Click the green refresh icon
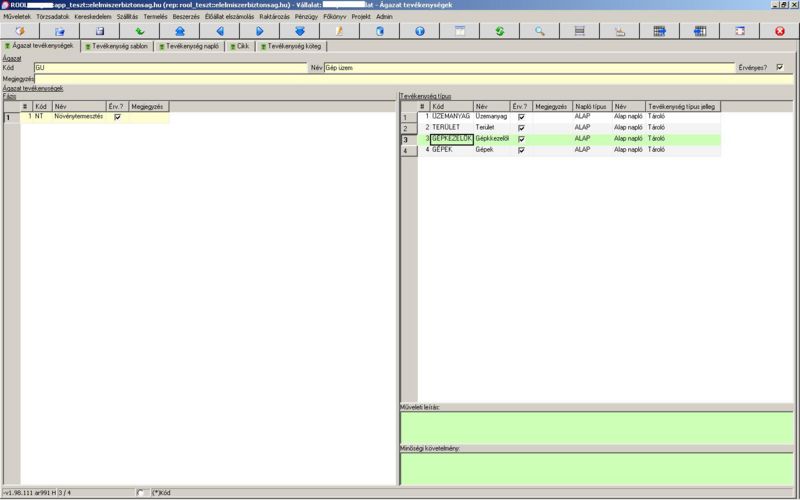 click(x=499, y=31)
